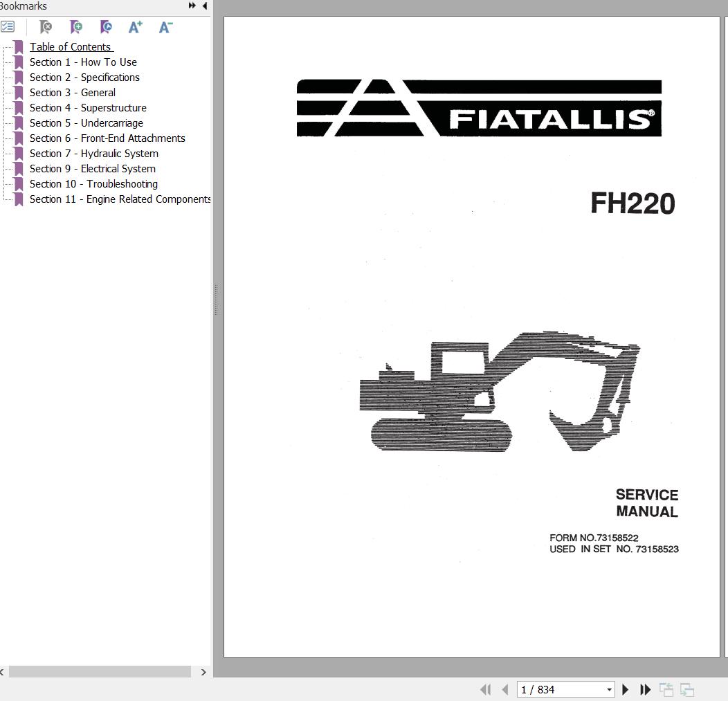The width and height of the screenshot is (728, 701).
Task: Click the bookmarks scrollbar right arrow
Action: tap(203, 672)
